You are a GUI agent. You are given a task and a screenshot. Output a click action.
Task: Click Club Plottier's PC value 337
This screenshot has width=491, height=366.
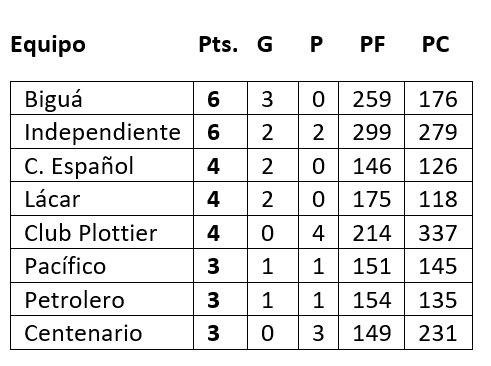438,233
